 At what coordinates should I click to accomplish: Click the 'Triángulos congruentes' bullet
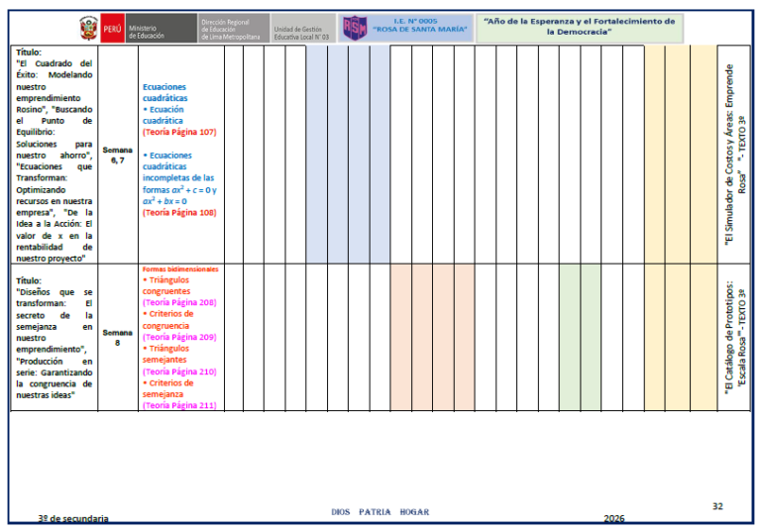pyautogui.click(x=166, y=285)
